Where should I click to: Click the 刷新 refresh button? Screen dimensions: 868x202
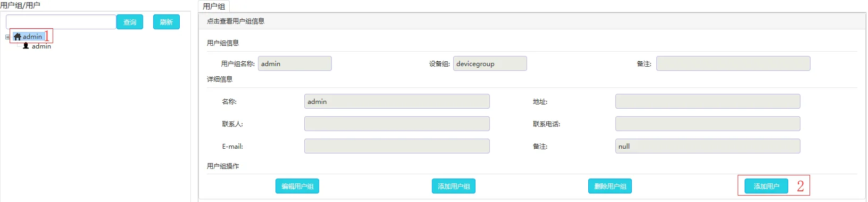[x=166, y=22]
